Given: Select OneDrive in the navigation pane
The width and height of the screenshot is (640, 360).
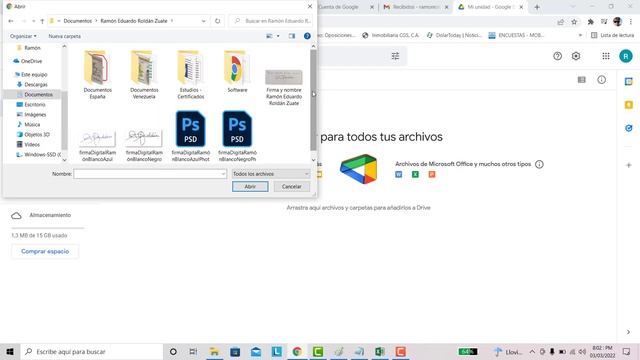Looking at the screenshot, I should click(x=31, y=61).
